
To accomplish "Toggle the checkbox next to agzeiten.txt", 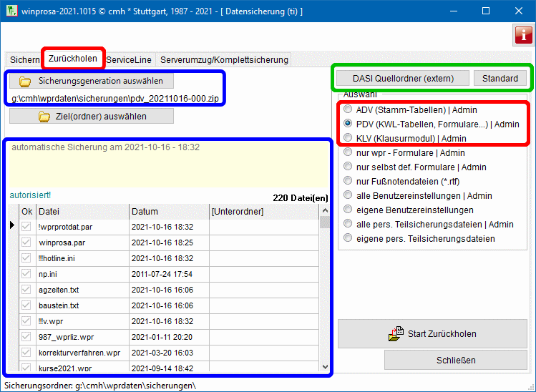I will (x=26, y=290).
